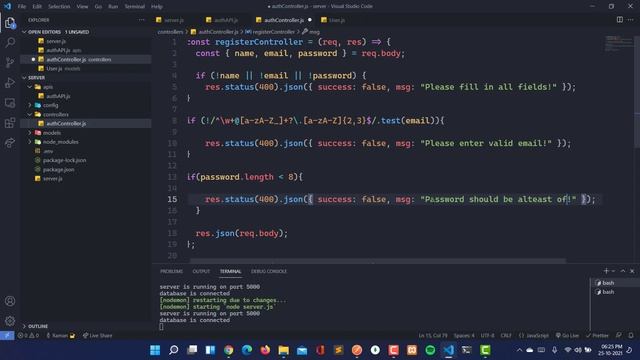Open terminal launch profile dropdown

613,271
